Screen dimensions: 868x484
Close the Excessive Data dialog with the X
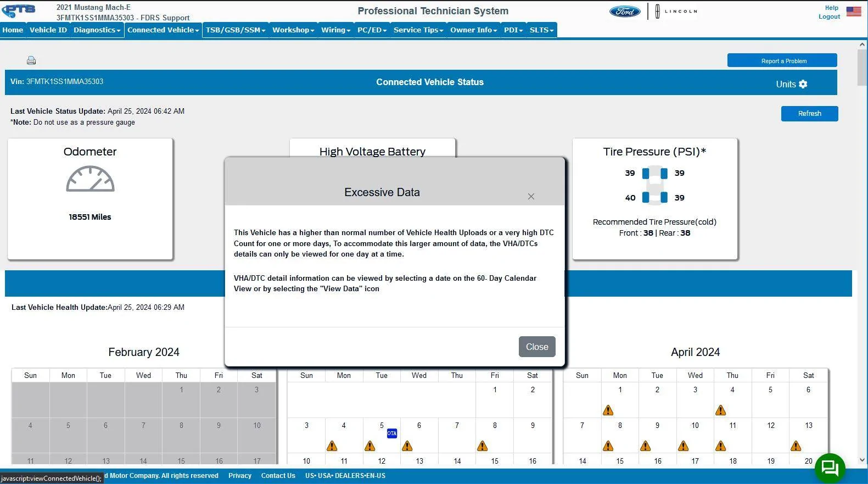pyautogui.click(x=531, y=197)
